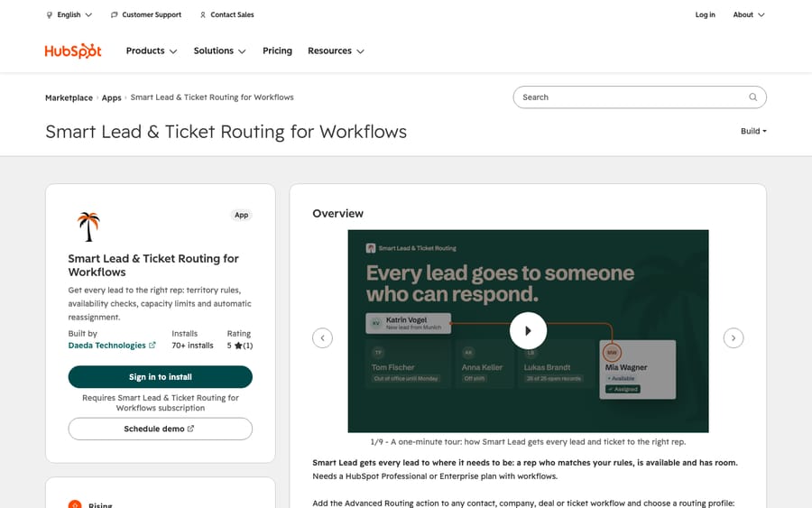Go to next overview slide
Viewport: 812px width, 508px height.
[734, 338]
